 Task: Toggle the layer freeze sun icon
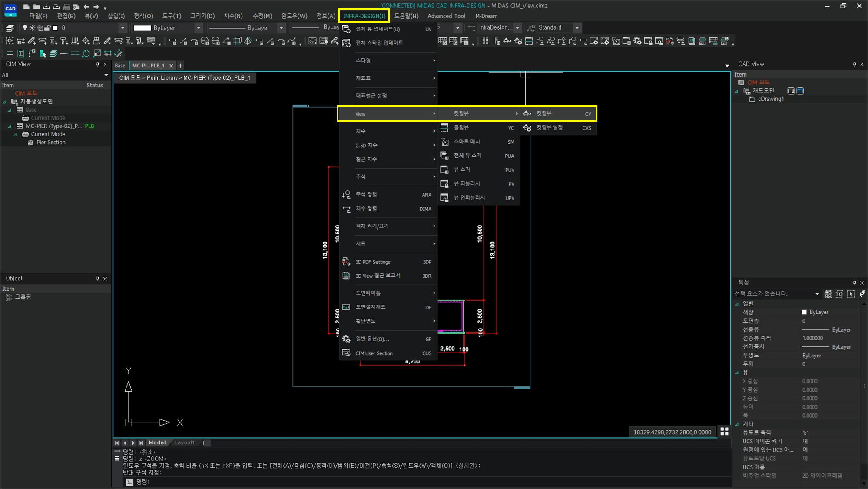point(32,28)
